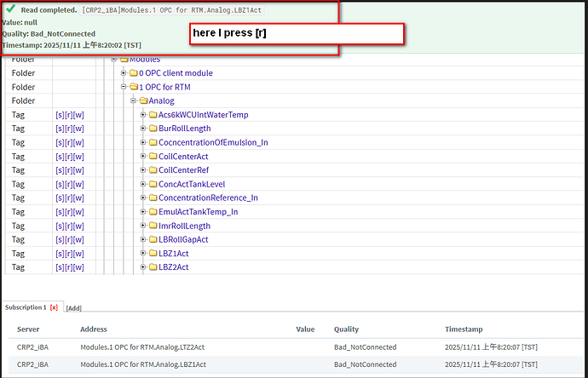Expand the ConcActTankLevel tag node

pos(143,184)
